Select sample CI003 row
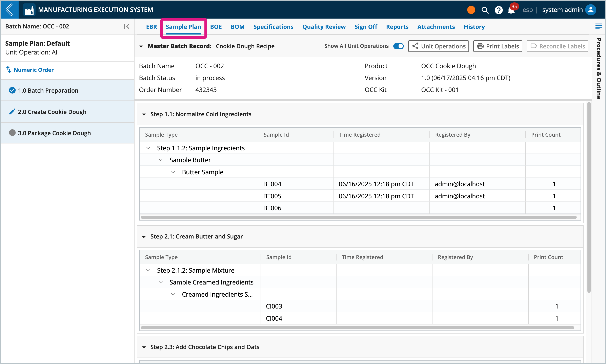The height and width of the screenshot is (364, 606). [x=360, y=306]
